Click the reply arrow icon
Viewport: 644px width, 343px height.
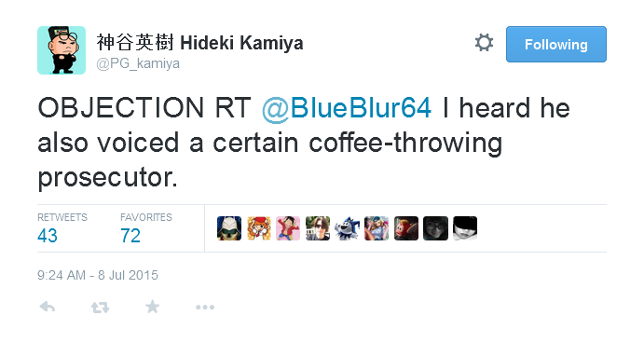pyautogui.click(x=48, y=307)
